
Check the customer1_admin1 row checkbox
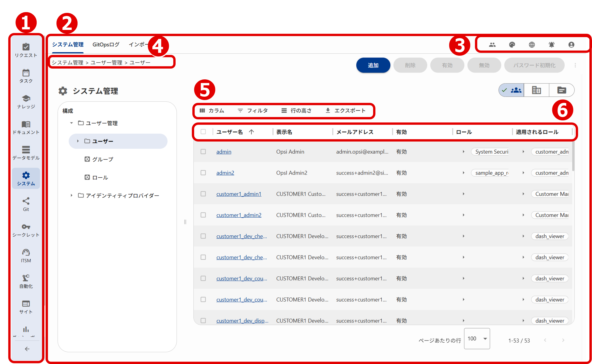coord(203,194)
